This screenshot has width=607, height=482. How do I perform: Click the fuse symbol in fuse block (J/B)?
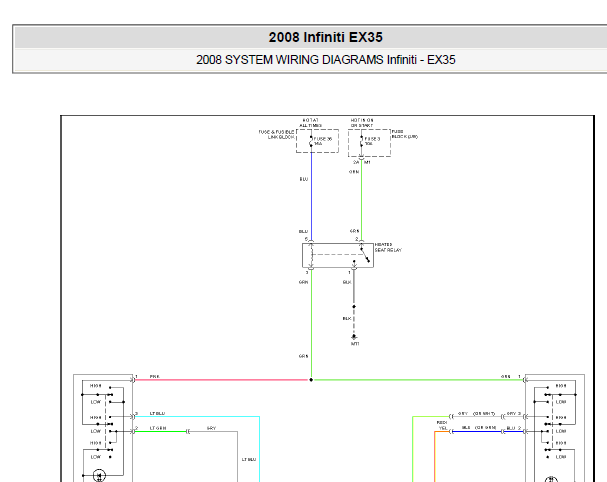[362, 141]
